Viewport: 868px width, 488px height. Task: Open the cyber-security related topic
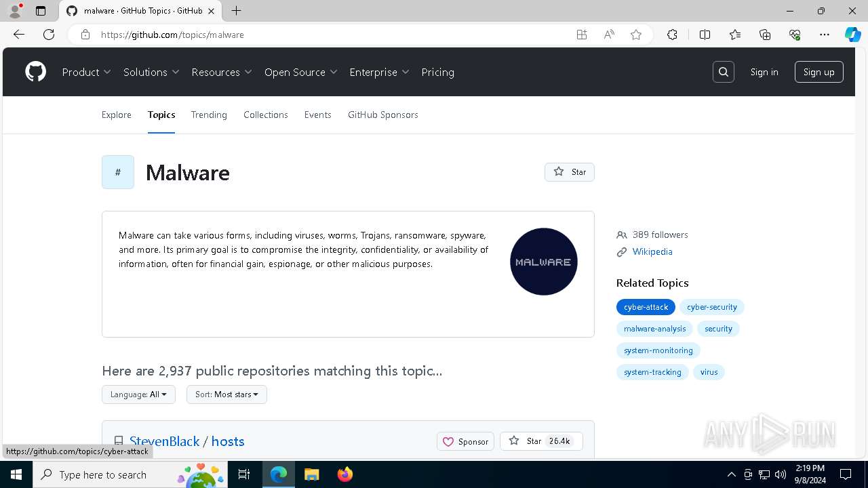712,307
